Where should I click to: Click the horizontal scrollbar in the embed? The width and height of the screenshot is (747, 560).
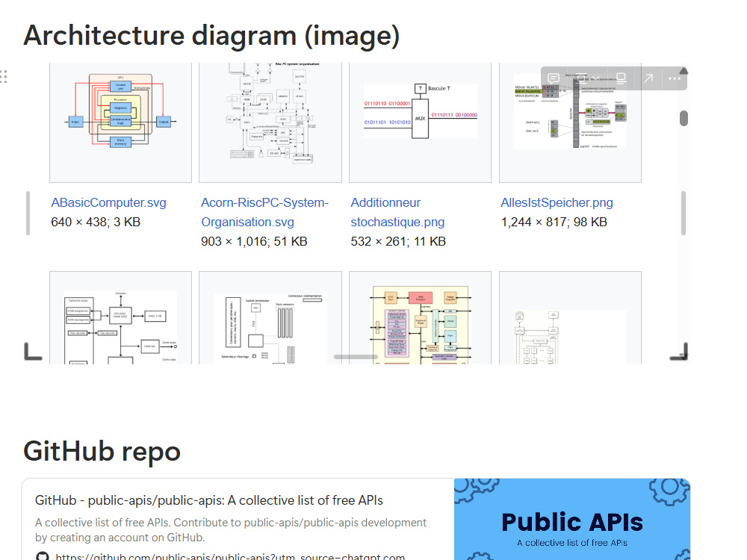[356, 357]
